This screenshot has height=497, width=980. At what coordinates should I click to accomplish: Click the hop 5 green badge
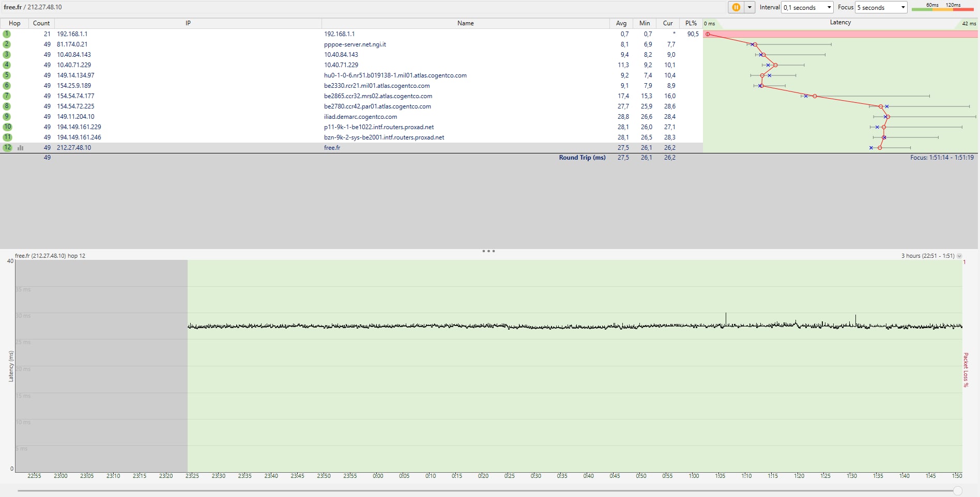pos(7,75)
